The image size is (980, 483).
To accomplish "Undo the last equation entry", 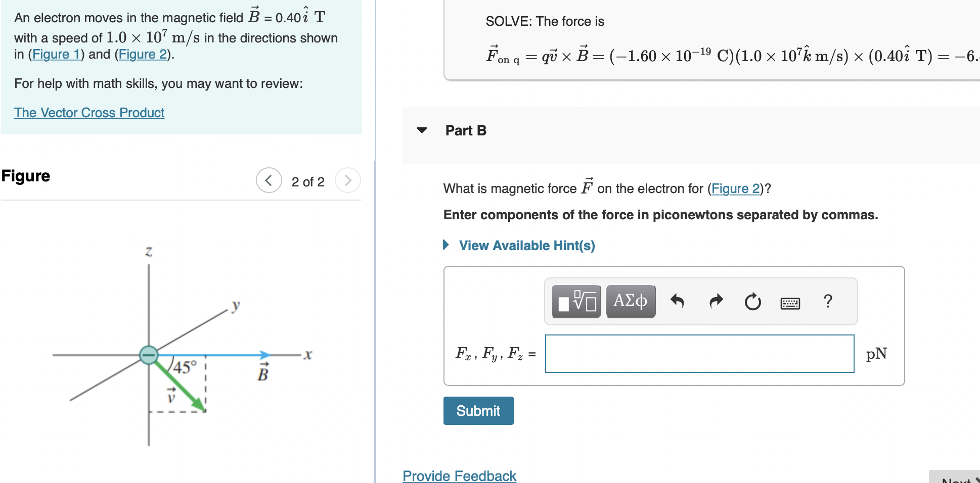I will (679, 302).
